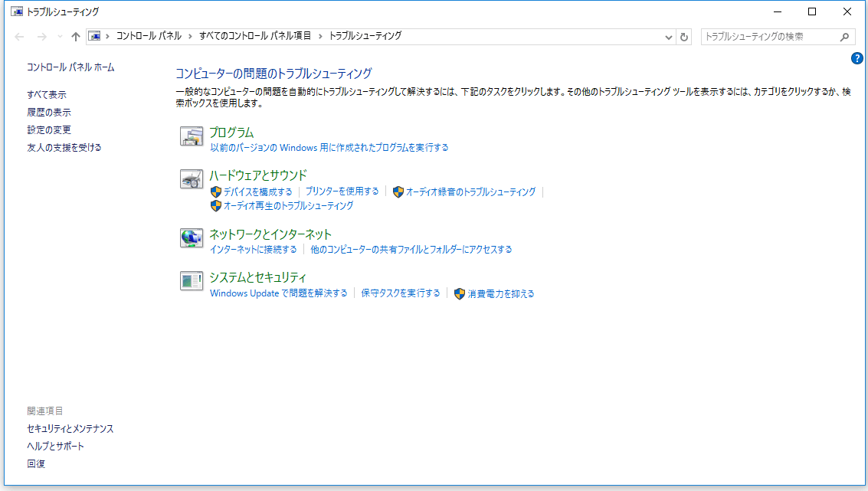The image size is (868, 491).
Task: Click the Hardware and Sound (ハードウェアとサウンド) icon
Action: (192, 179)
